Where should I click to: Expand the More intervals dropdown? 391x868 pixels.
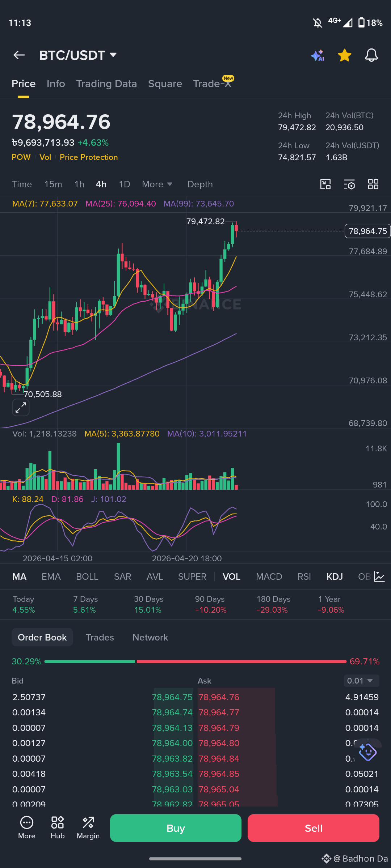coord(157,184)
